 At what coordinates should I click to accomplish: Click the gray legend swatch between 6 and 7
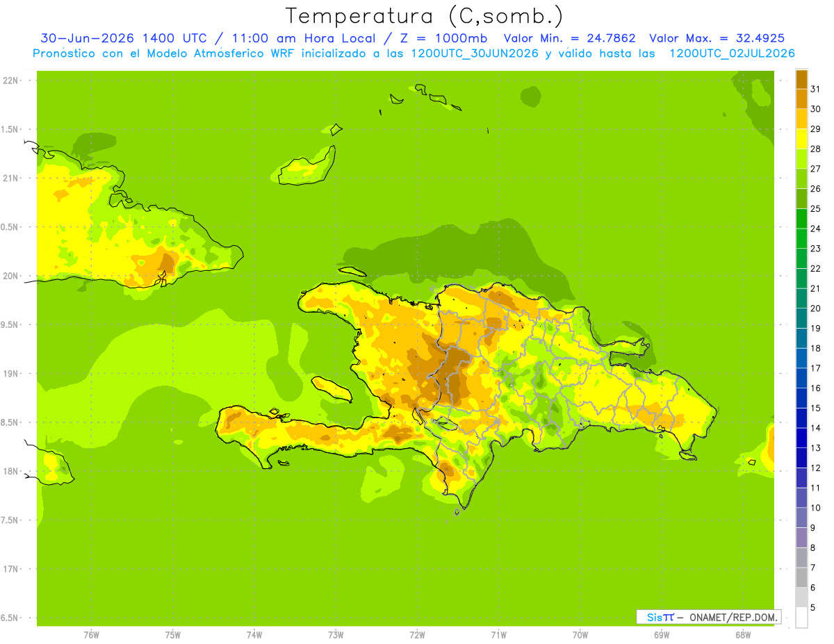pos(801,578)
